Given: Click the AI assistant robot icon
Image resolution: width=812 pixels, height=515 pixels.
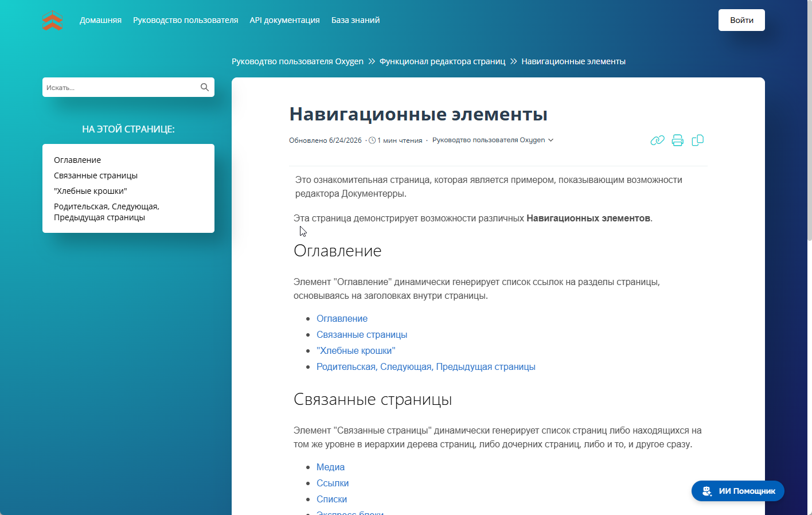Looking at the screenshot, I should tap(707, 491).
